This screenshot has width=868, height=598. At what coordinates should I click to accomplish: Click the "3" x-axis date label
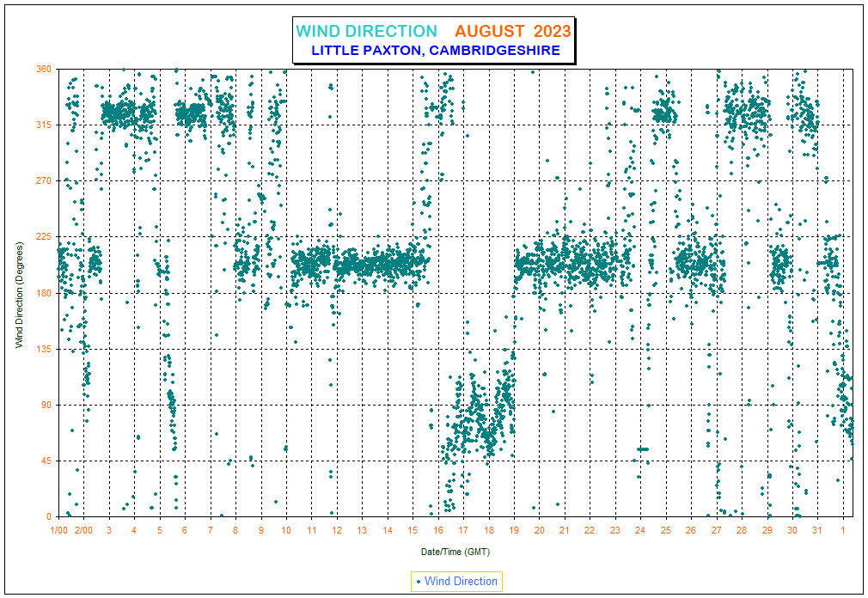click(x=109, y=530)
